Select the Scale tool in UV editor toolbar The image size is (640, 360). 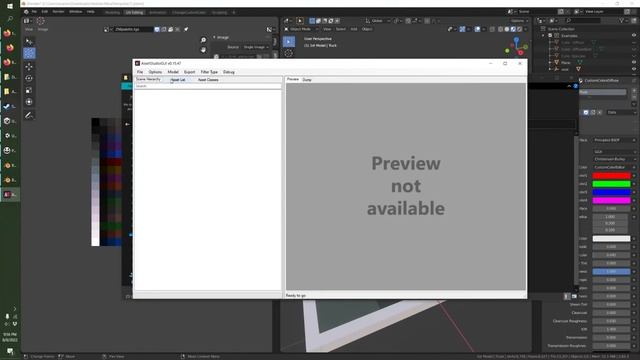[x=29, y=90]
